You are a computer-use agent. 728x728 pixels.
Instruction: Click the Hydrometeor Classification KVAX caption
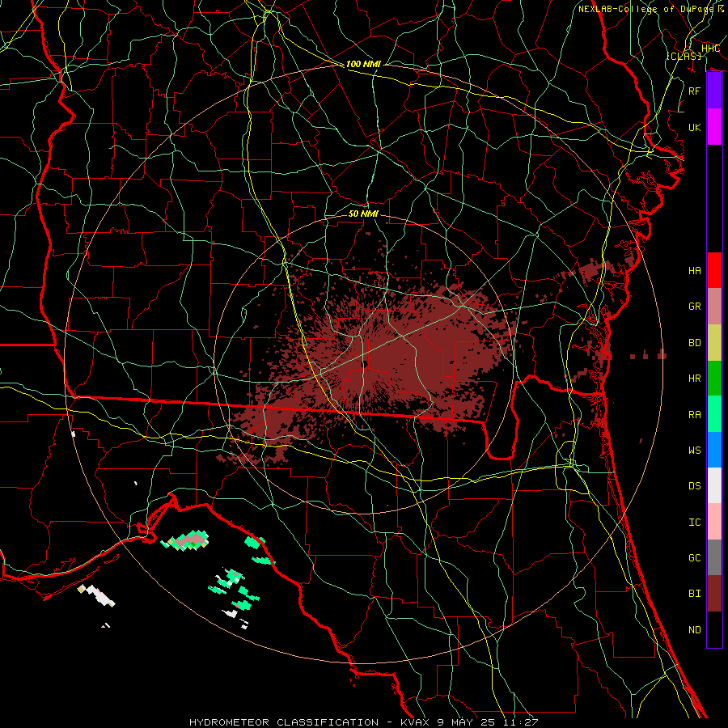click(364, 722)
